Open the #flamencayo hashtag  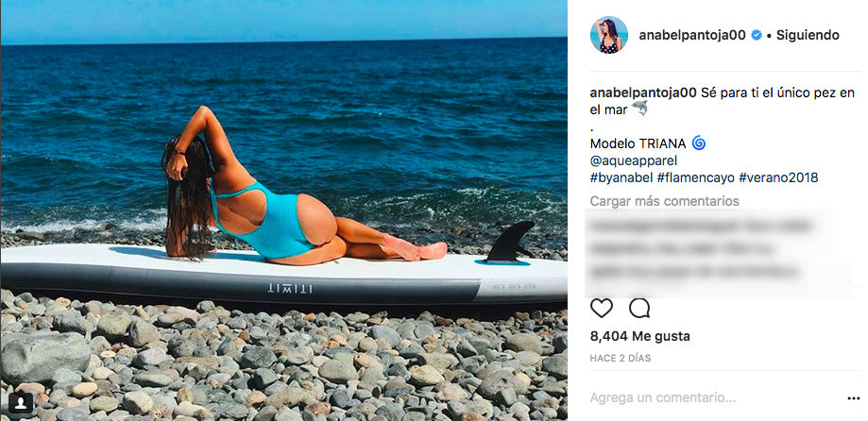pos(695,178)
